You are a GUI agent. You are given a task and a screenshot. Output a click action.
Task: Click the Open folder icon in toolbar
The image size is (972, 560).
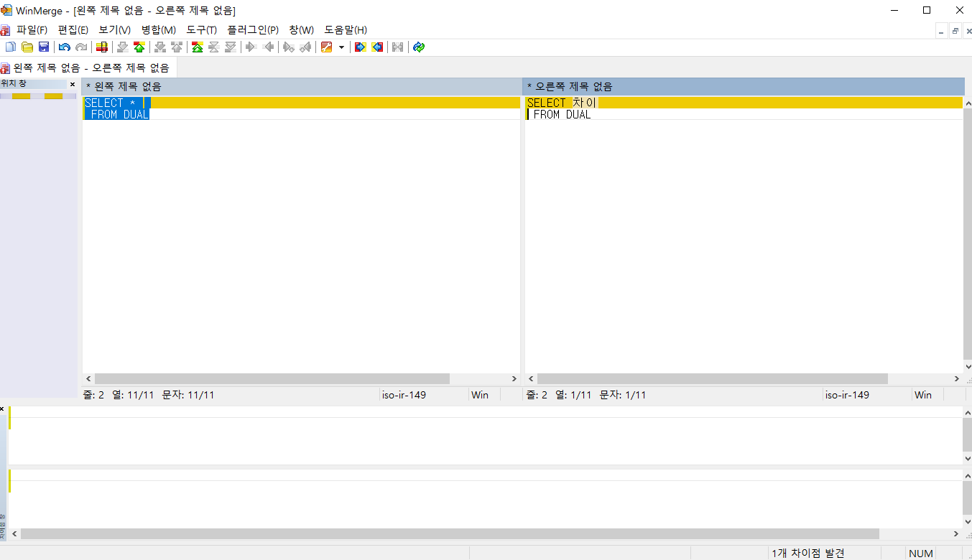pyautogui.click(x=27, y=47)
